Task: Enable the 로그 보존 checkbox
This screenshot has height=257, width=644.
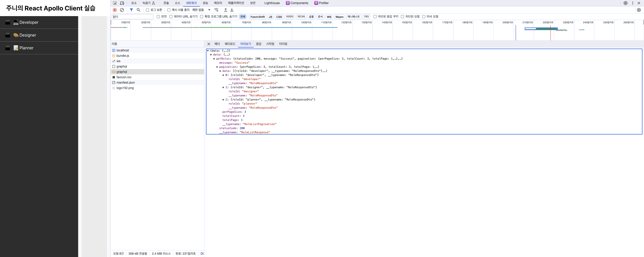Action: point(148,10)
